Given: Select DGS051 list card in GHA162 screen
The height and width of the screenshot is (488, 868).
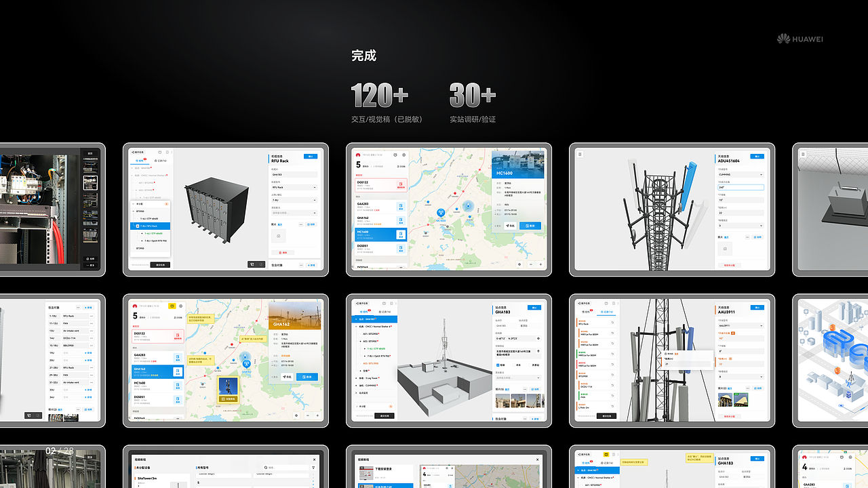Looking at the screenshot, I should click(x=158, y=400).
